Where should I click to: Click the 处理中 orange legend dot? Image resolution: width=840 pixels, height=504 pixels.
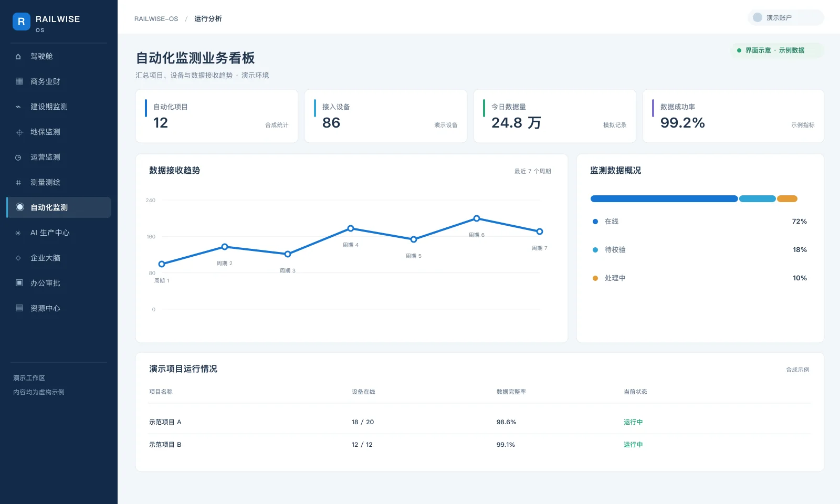(x=595, y=278)
